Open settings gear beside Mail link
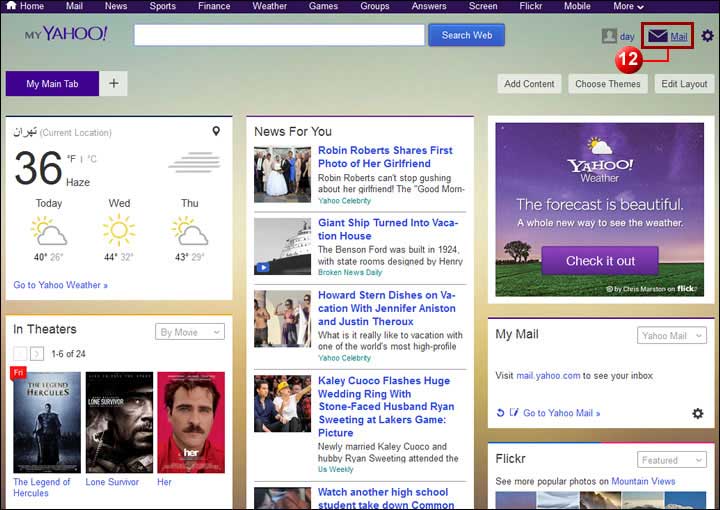This screenshot has height=510, width=720. pyautogui.click(x=707, y=35)
